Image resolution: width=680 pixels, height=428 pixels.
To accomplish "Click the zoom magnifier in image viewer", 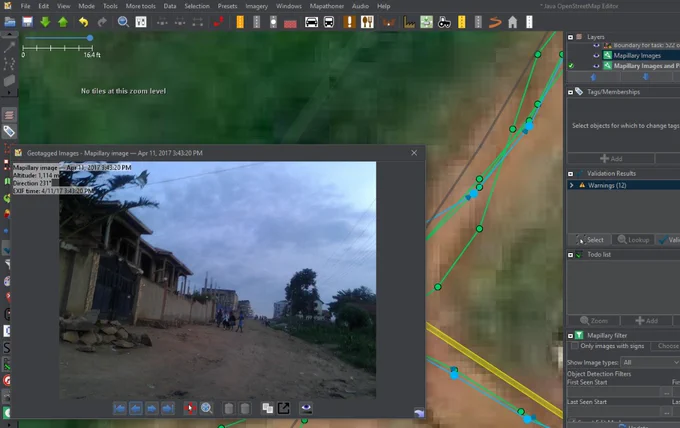I will [x=206, y=408].
